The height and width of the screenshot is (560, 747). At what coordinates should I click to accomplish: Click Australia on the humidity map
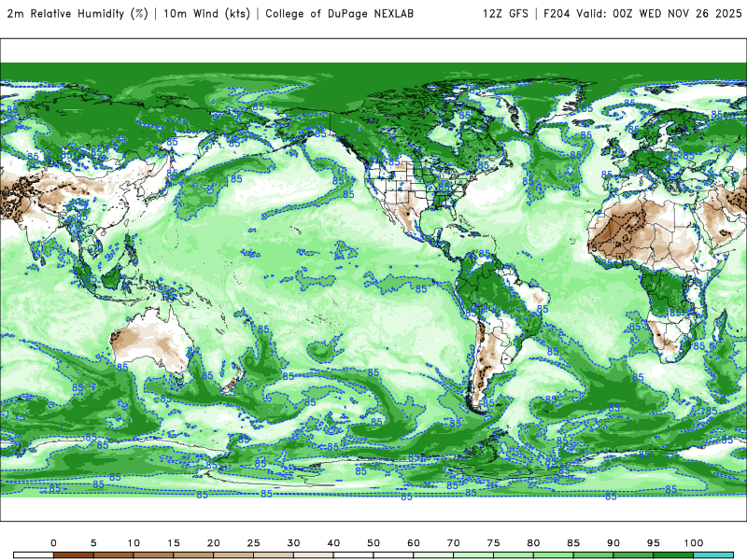pyautogui.click(x=152, y=341)
